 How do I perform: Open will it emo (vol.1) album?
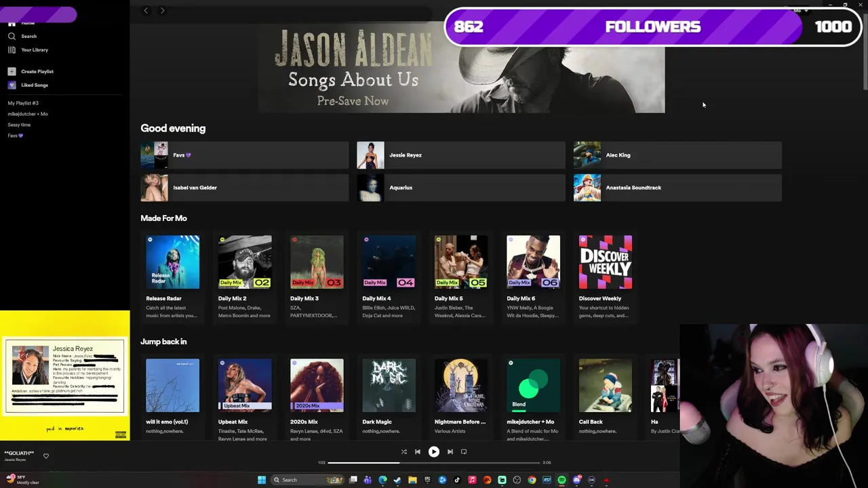(x=173, y=386)
